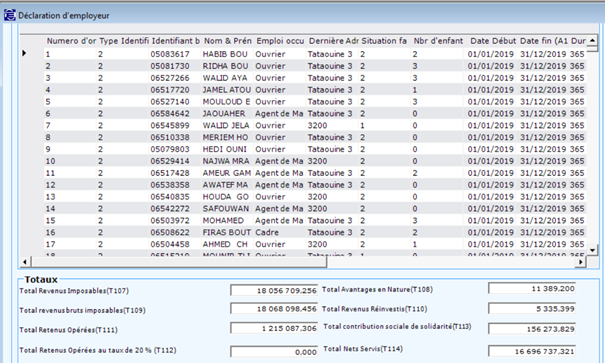605x363 pixels.
Task: Click the Identifiant b column header
Action: click(x=176, y=41)
